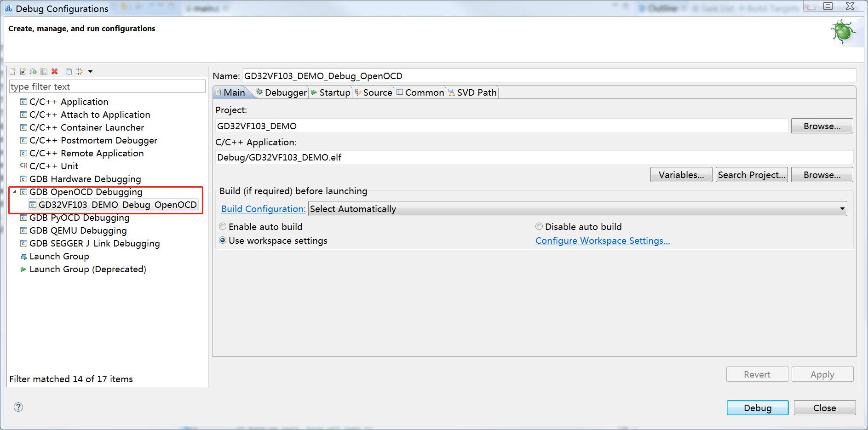The height and width of the screenshot is (430, 868).
Task: Select the C/C++ Attach to Application label
Action: tap(90, 115)
